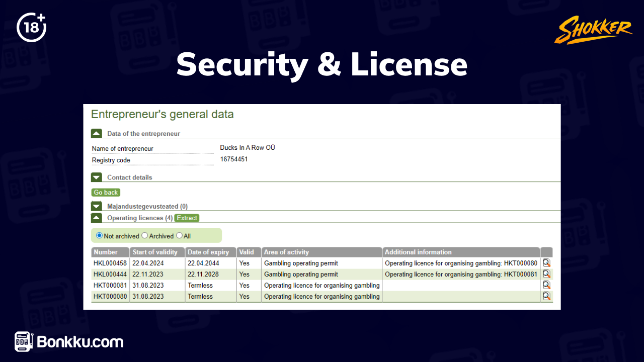
Task: Click the registry code 16754451
Action: [234, 159]
